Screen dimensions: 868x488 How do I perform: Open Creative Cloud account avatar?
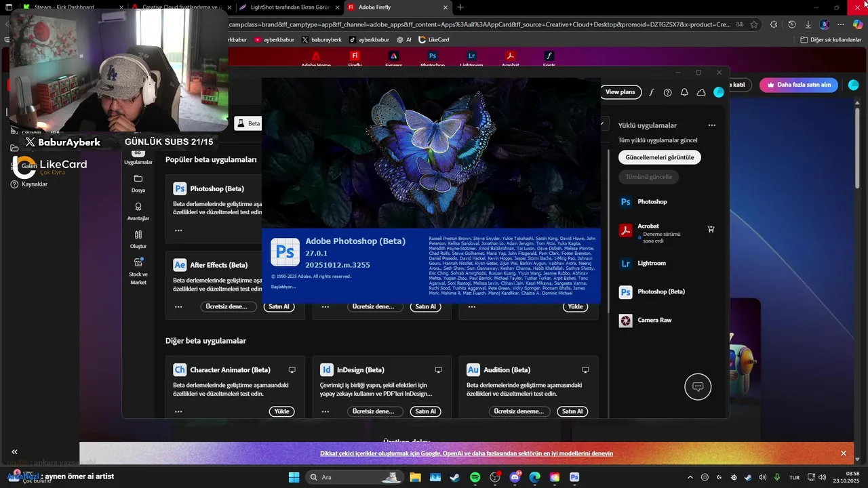tap(719, 92)
